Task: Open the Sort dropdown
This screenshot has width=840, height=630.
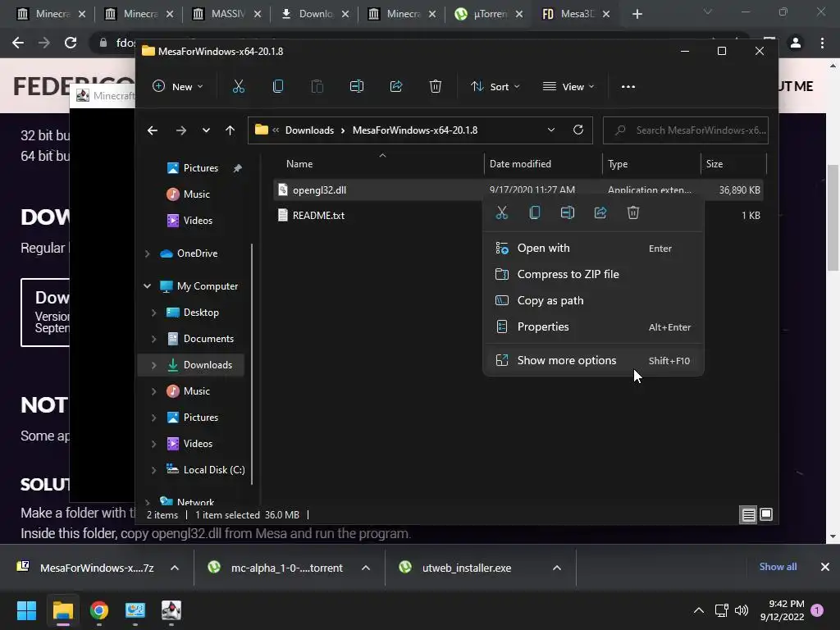Action: click(495, 86)
